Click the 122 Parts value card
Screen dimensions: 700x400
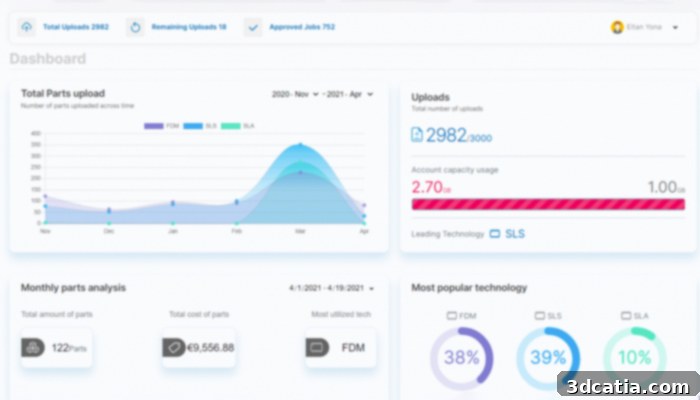coord(57,348)
